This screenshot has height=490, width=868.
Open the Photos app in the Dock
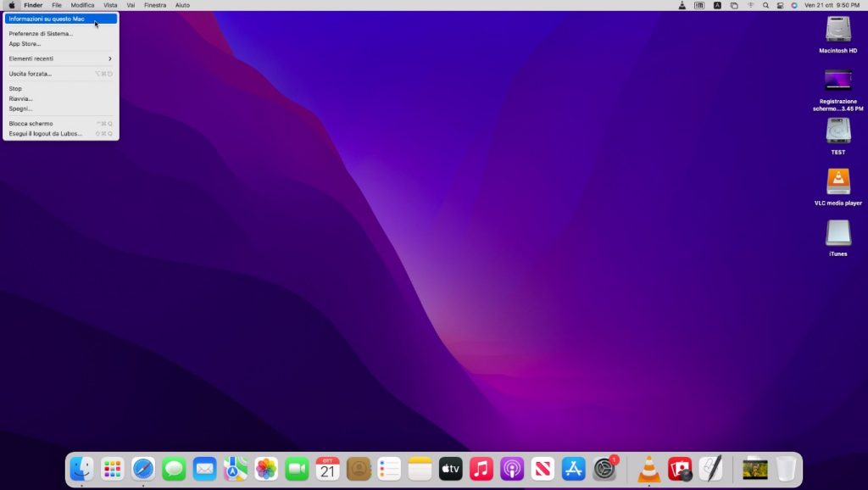click(x=266, y=468)
